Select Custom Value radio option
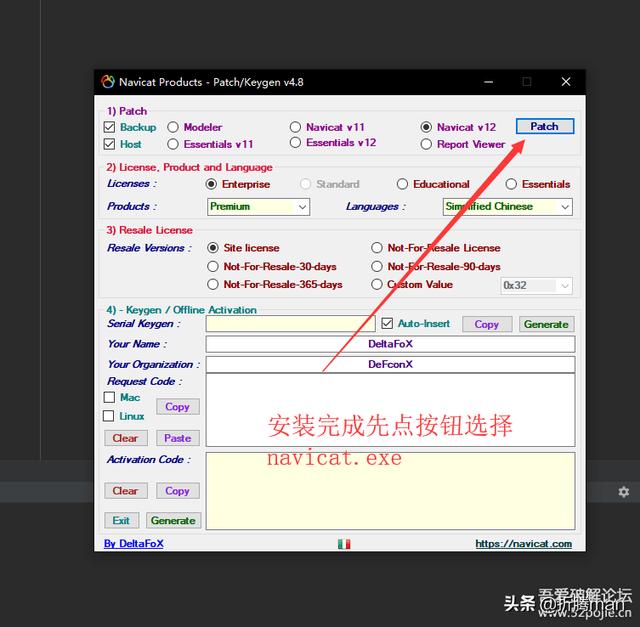Screen dimensions: 640x627 [x=377, y=284]
